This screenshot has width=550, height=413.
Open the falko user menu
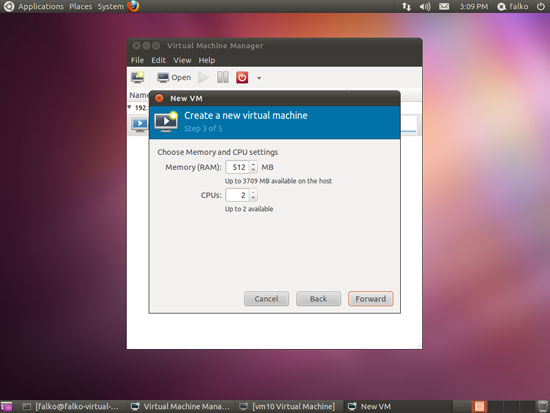(513, 7)
